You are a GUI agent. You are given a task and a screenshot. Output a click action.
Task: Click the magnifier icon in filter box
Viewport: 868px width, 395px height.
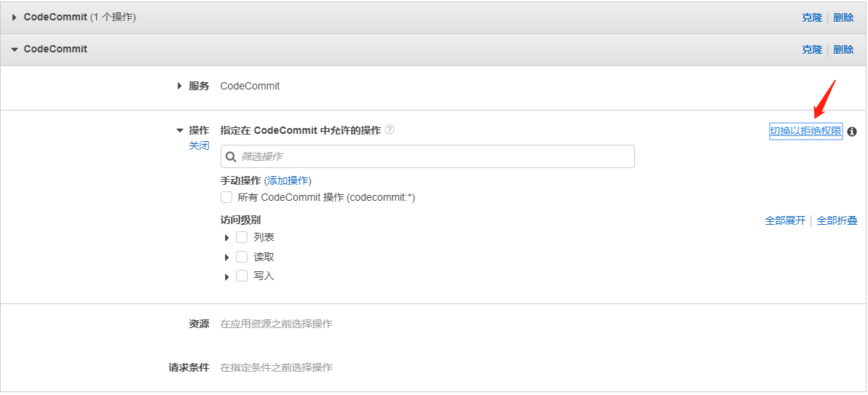(x=231, y=156)
